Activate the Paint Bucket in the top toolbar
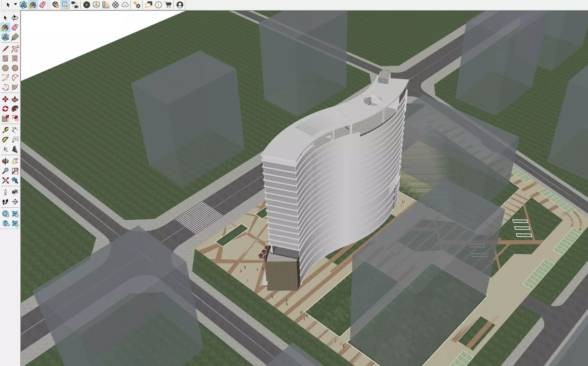 point(33,5)
